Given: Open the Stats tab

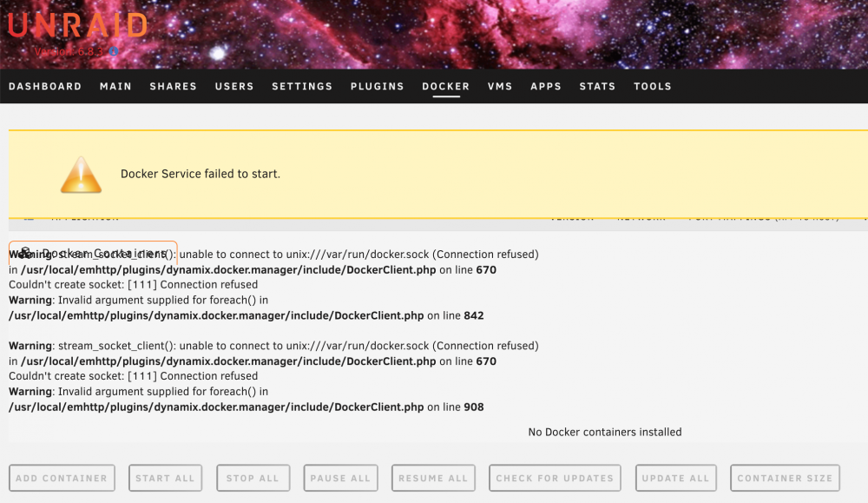Looking at the screenshot, I should [x=597, y=86].
